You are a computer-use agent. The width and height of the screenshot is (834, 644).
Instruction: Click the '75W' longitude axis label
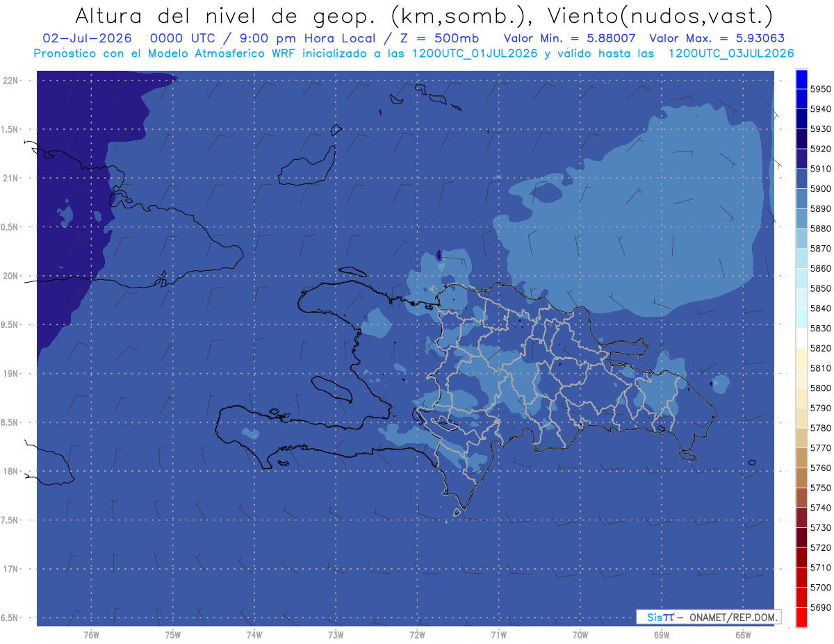click(x=173, y=634)
